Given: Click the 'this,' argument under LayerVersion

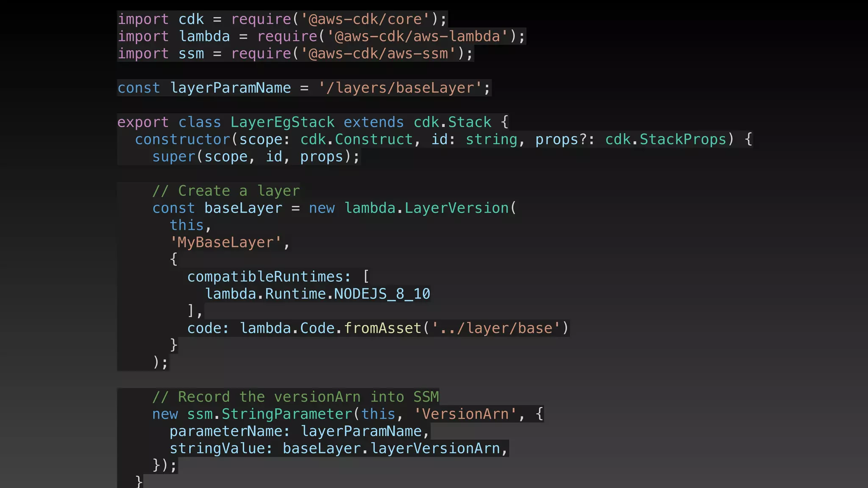Looking at the screenshot, I should [190, 225].
